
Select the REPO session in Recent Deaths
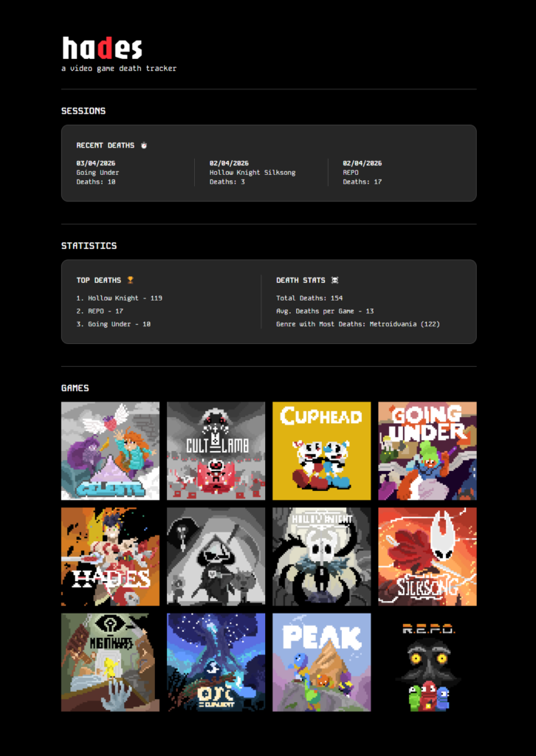[x=393, y=172]
